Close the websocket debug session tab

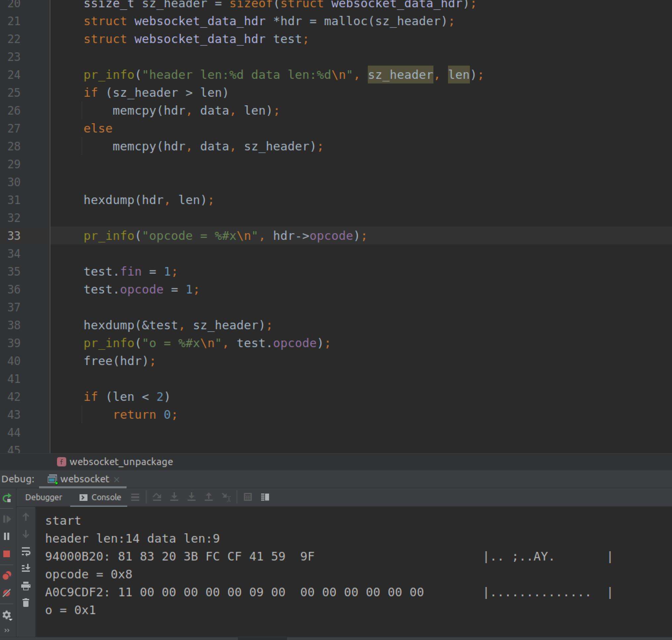[x=117, y=480]
